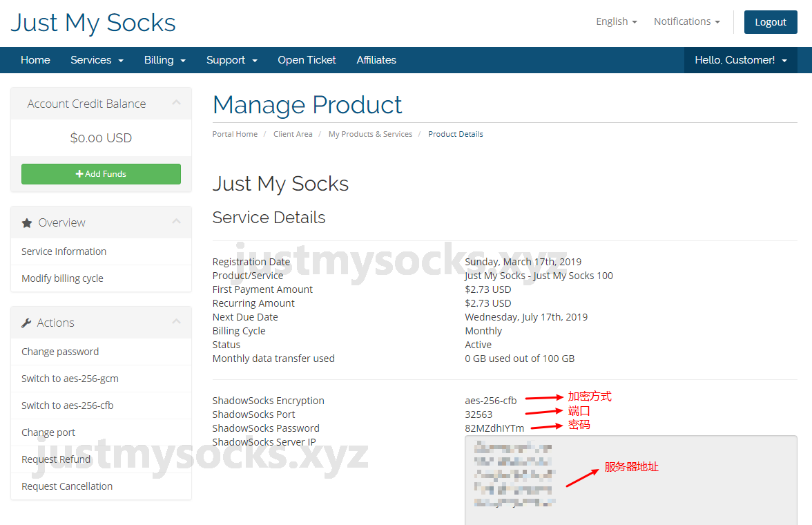Click the Just My Socks - Just My Socks 100 text
The width and height of the screenshot is (812, 525).
tap(539, 276)
